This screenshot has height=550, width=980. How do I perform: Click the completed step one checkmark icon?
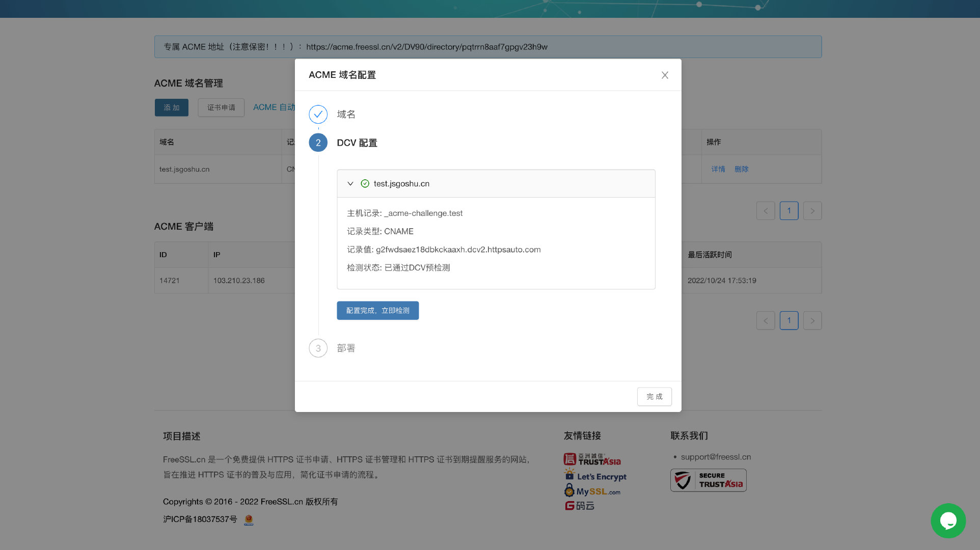point(318,115)
